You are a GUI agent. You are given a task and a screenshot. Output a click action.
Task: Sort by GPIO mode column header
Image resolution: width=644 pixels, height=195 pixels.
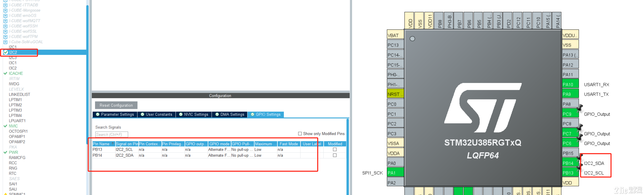(219, 144)
